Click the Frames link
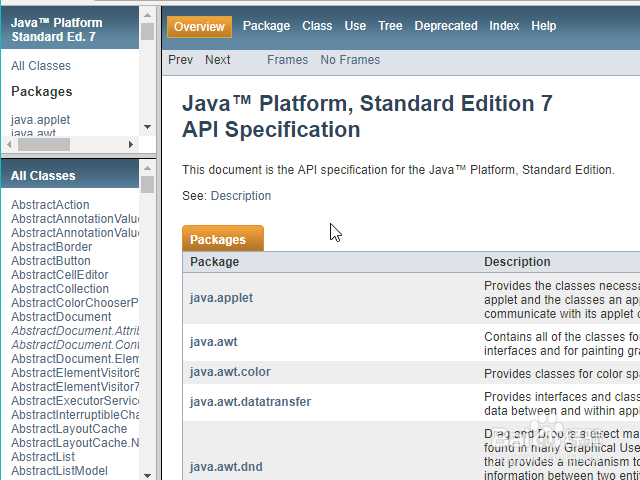 tap(287, 60)
